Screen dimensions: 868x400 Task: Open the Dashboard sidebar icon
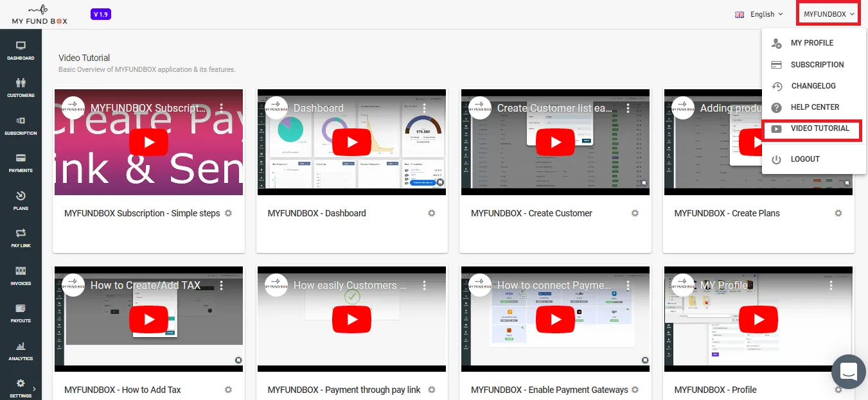21,46
